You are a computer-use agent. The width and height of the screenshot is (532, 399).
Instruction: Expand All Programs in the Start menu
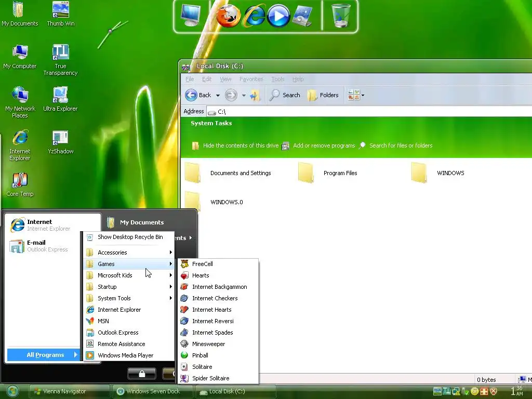point(43,355)
